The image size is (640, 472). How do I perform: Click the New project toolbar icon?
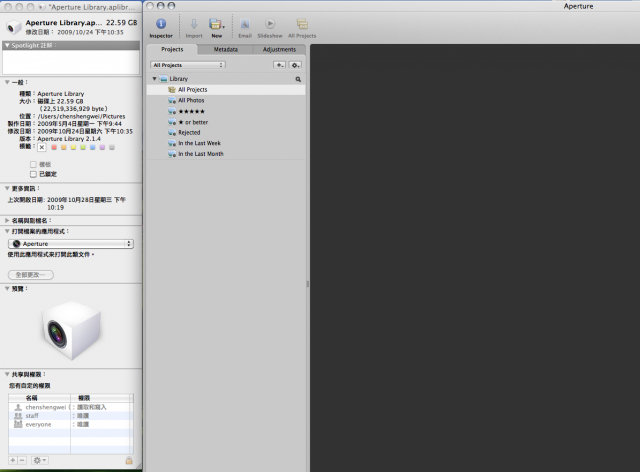point(216,25)
